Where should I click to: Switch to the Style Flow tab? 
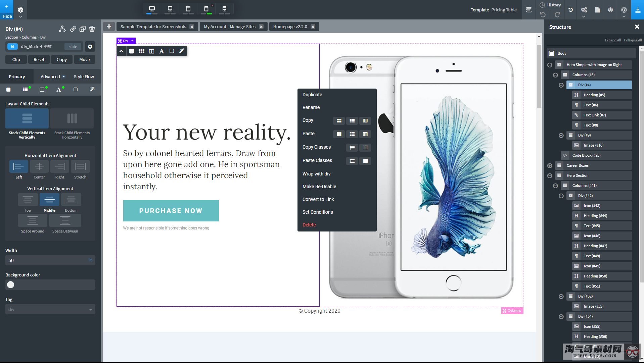(84, 76)
